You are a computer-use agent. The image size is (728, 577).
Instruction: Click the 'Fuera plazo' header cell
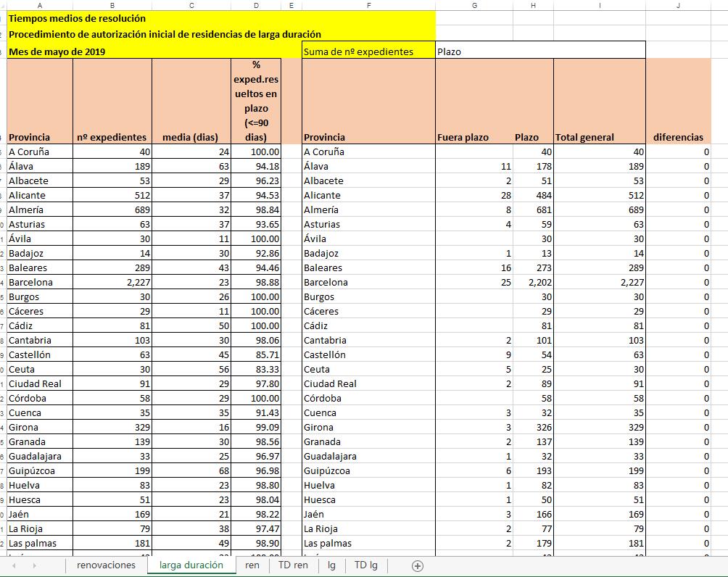click(x=463, y=137)
